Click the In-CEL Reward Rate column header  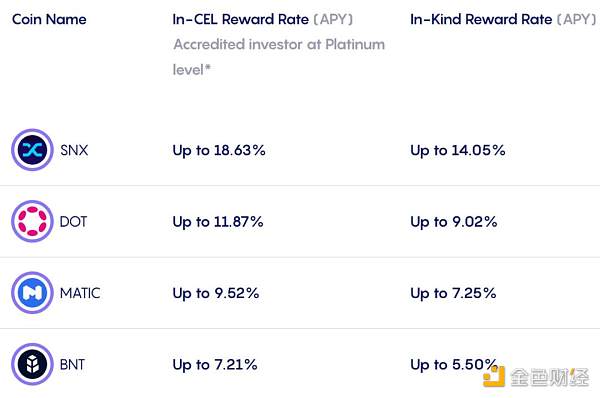tap(262, 19)
